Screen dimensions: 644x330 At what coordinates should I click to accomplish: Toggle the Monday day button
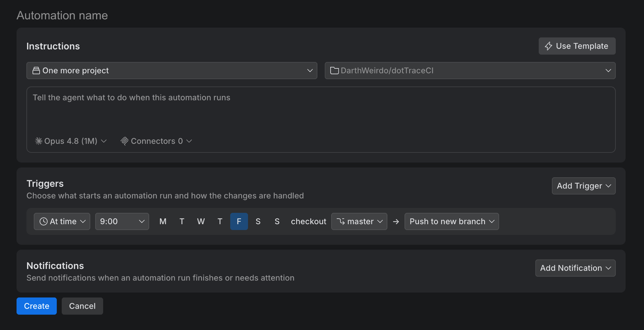[163, 221]
